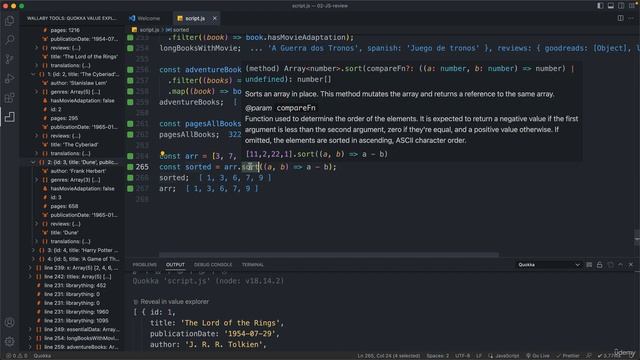Select 'author: Stanislaw Lem' tree row
The width and height of the screenshot is (640, 360).
(x=72, y=83)
